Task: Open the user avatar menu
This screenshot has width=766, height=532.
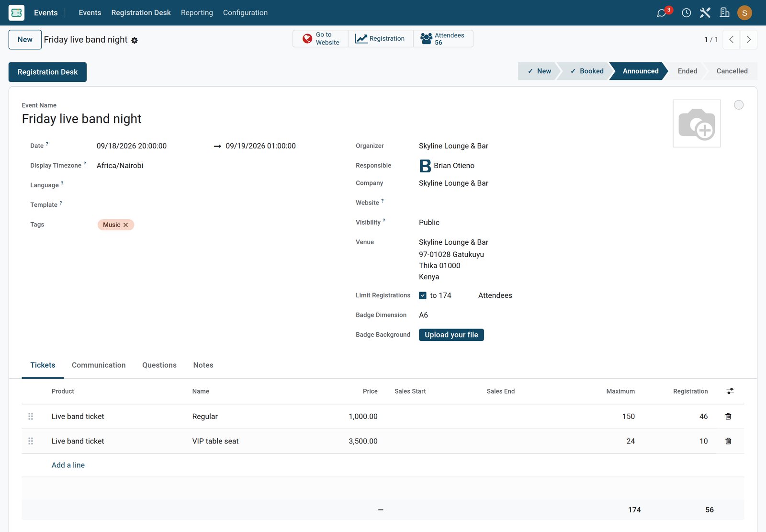Action: coord(744,12)
